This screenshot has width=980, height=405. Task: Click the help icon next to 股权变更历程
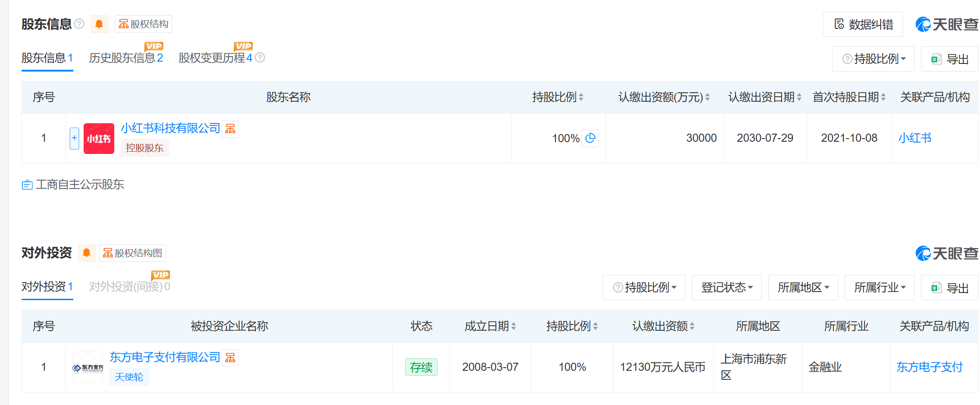(260, 58)
